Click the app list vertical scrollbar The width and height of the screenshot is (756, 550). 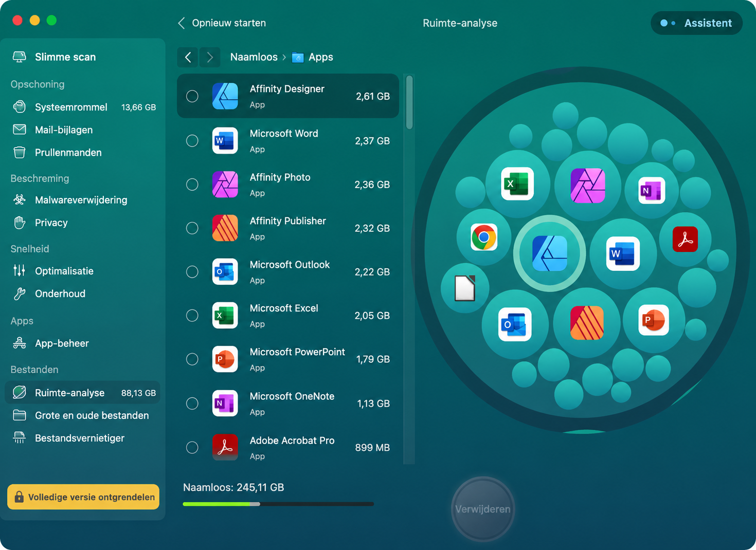tap(409, 102)
